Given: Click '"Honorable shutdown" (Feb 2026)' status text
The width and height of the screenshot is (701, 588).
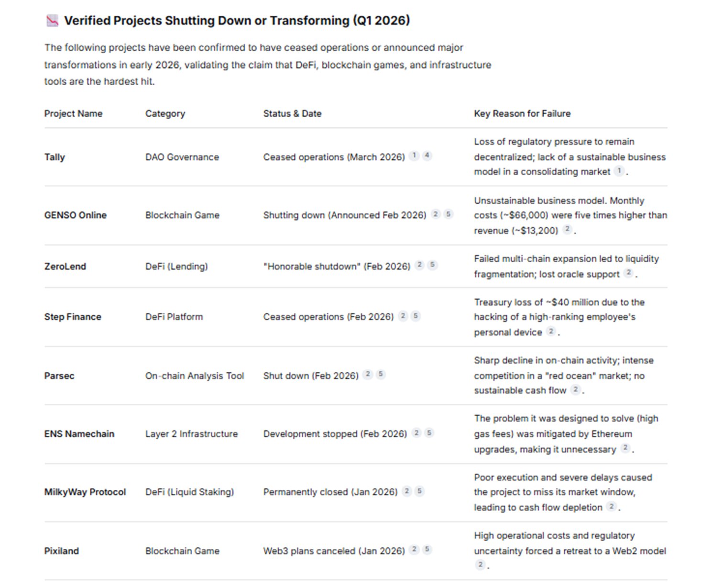Looking at the screenshot, I should [337, 266].
